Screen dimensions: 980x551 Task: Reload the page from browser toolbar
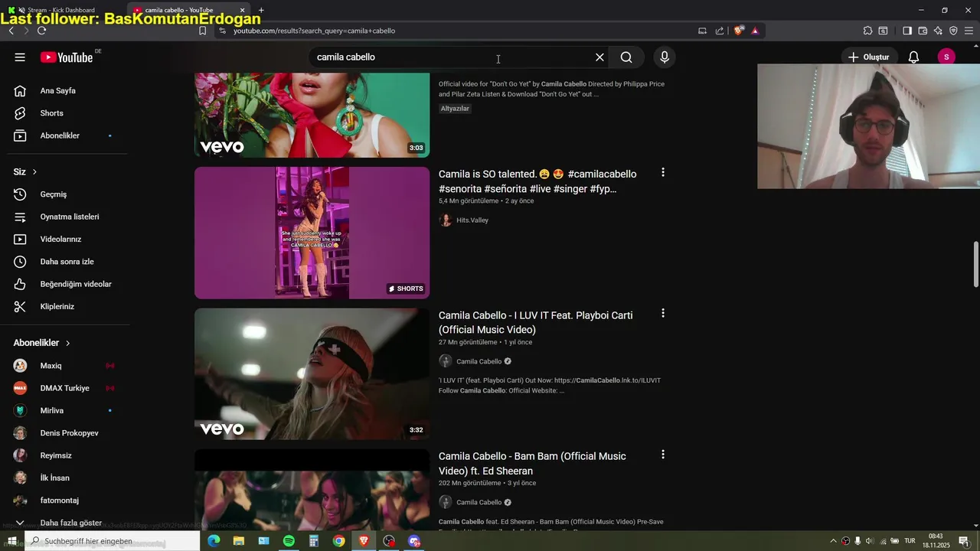[41, 31]
